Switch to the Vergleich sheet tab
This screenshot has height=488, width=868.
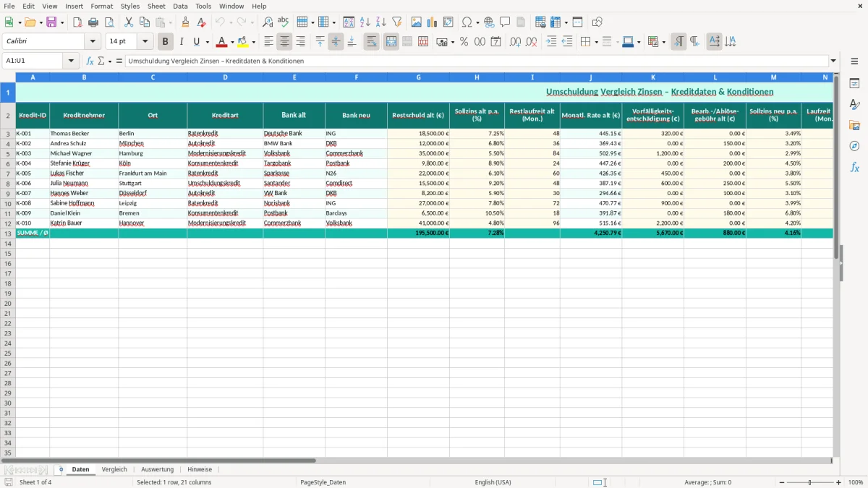(114, 470)
